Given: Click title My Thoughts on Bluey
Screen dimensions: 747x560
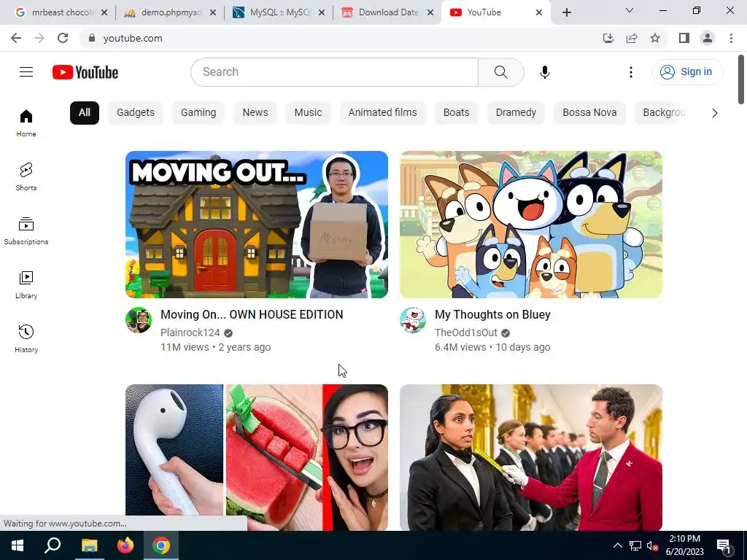Looking at the screenshot, I should [492, 315].
